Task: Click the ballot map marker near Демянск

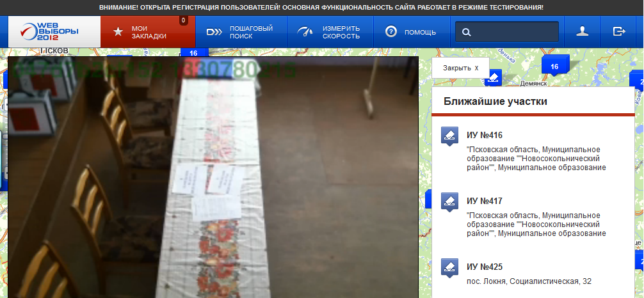Action: coord(494,78)
